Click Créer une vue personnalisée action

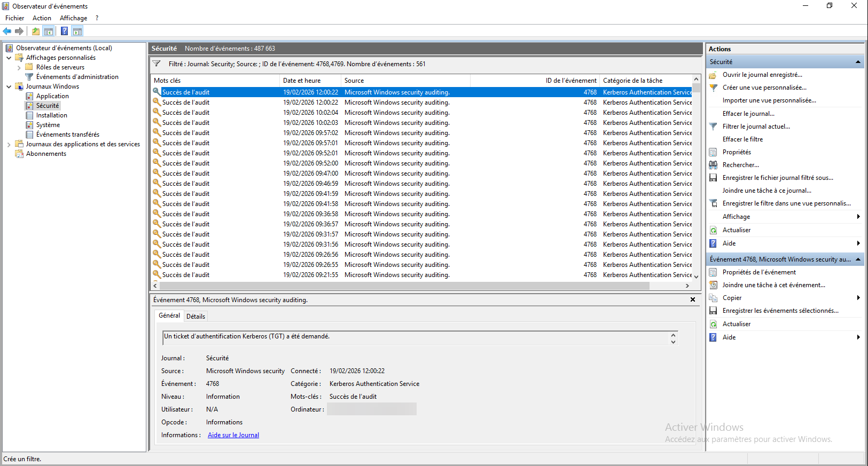point(764,88)
